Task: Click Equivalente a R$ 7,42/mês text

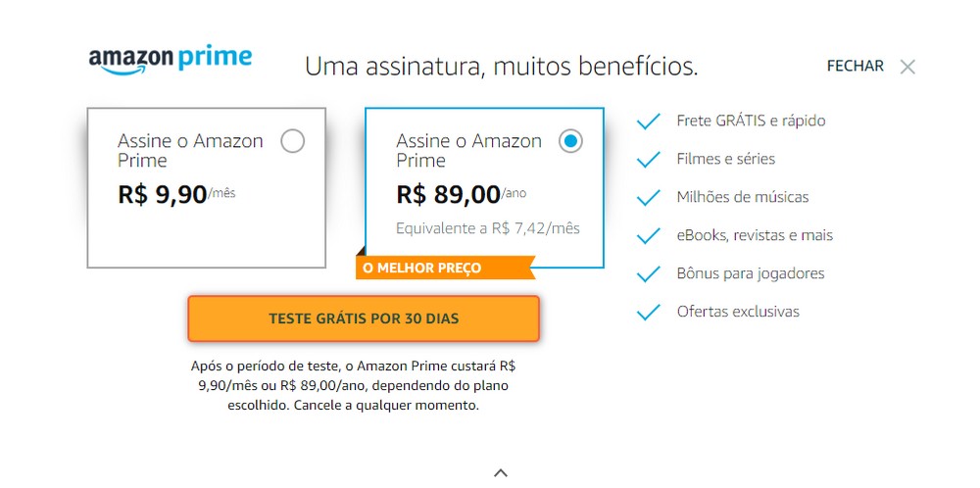Action: coord(488,229)
